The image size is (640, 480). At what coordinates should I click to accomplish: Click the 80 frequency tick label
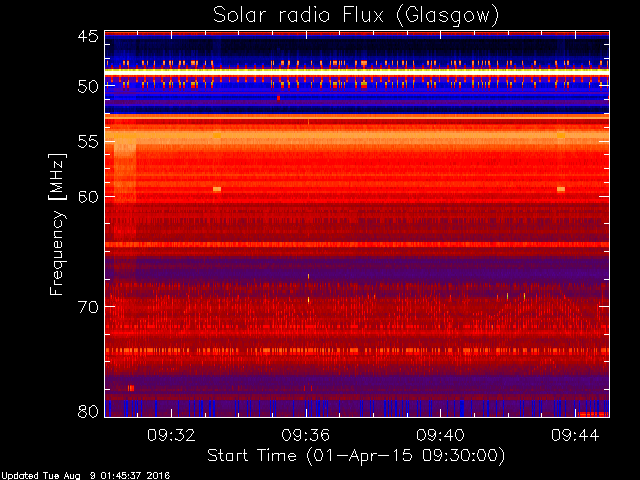(x=88, y=411)
